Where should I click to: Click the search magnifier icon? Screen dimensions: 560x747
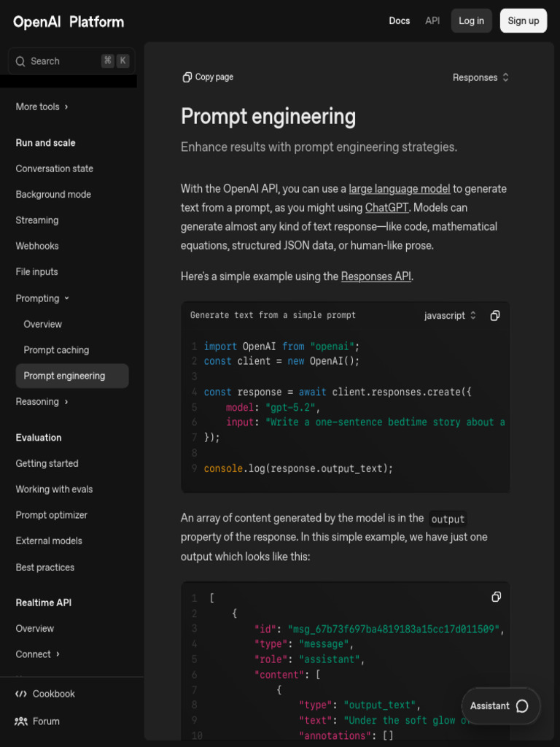[20, 61]
